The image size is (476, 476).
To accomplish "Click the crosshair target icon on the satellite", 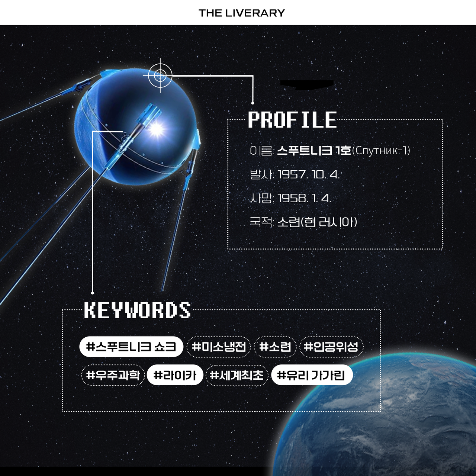I will coord(160,75).
